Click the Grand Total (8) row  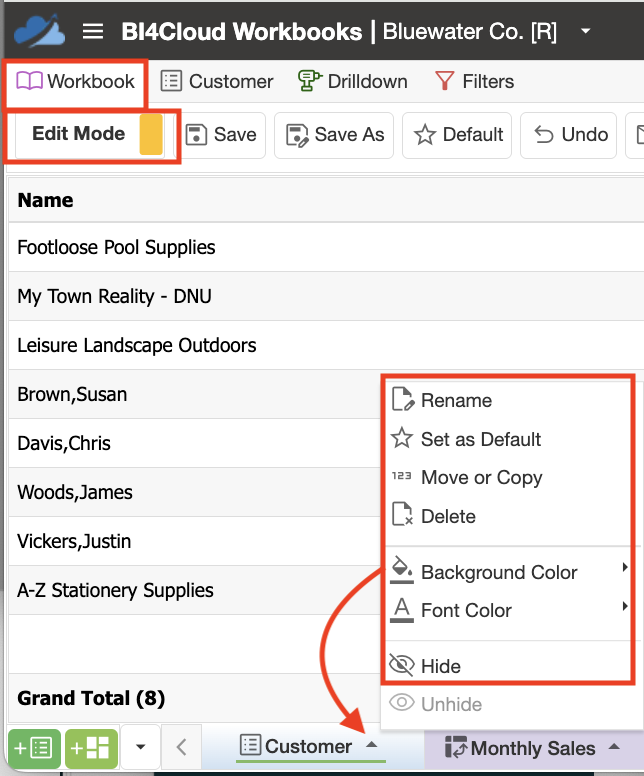tap(195, 698)
